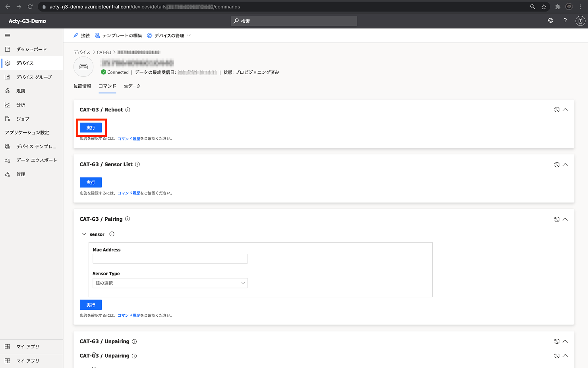Open the browser three-dot menu
The width and height of the screenshot is (588, 368).
[580, 7]
